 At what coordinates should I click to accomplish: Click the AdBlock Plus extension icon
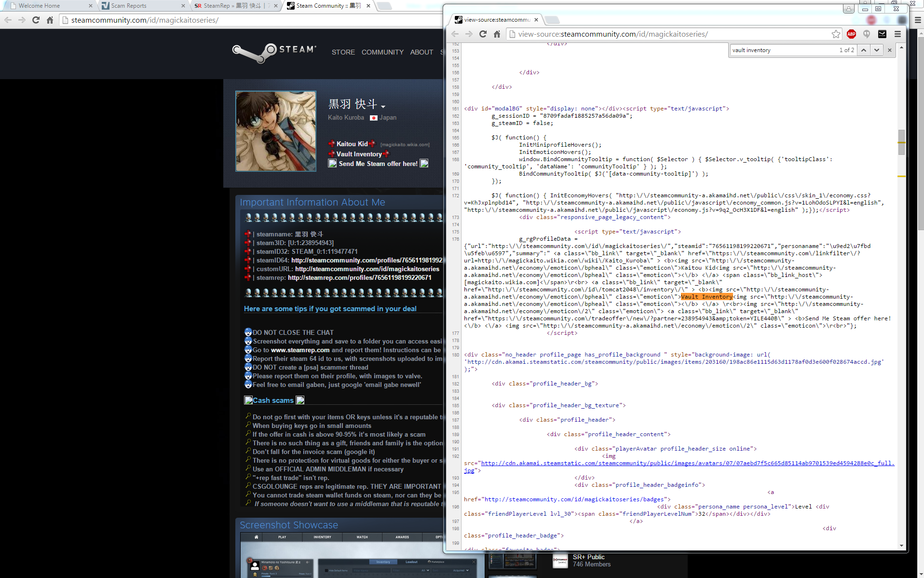[851, 34]
